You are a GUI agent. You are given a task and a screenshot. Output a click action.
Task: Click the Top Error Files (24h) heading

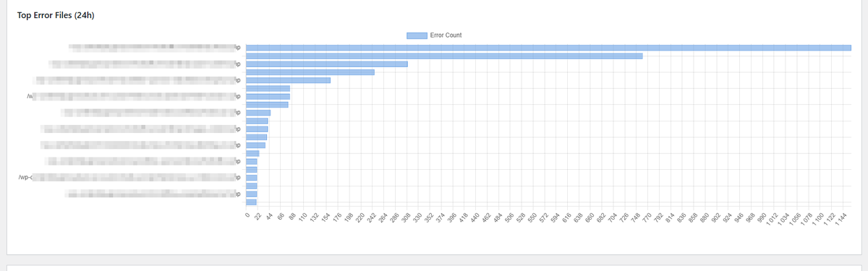[x=56, y=15]
